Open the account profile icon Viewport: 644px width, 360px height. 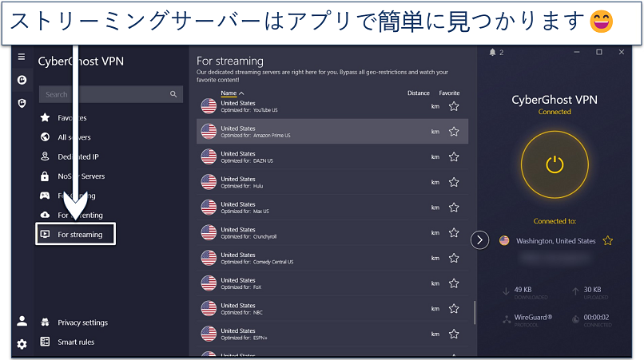coord(22,321)
